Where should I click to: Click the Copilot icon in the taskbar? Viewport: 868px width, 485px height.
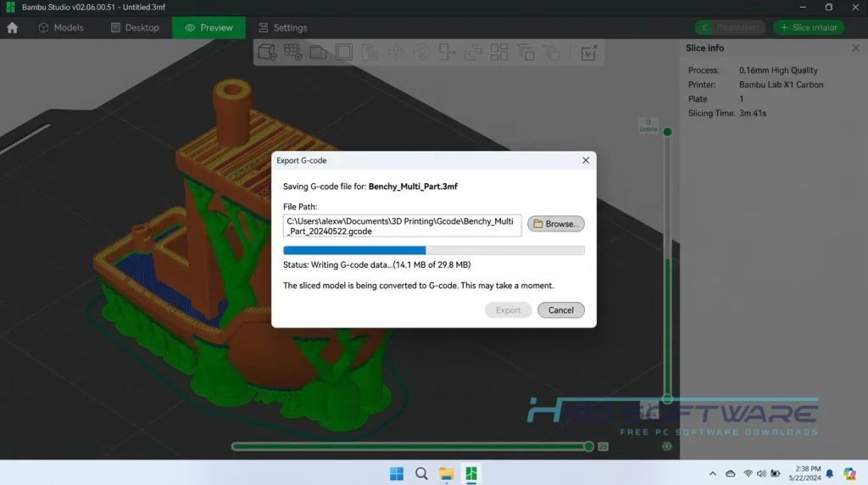849,473
